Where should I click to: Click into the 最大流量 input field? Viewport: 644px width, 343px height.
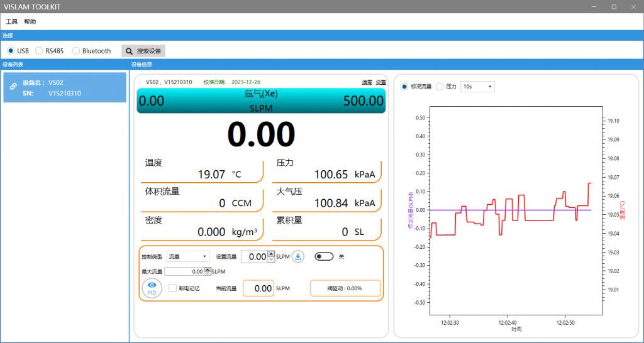[184, 271]
